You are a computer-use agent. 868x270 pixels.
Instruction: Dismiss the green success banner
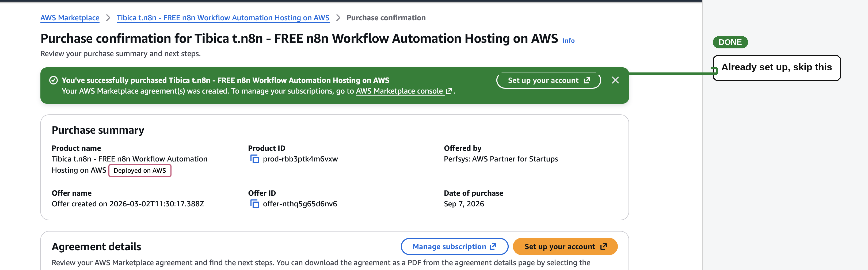click(615, 80)
